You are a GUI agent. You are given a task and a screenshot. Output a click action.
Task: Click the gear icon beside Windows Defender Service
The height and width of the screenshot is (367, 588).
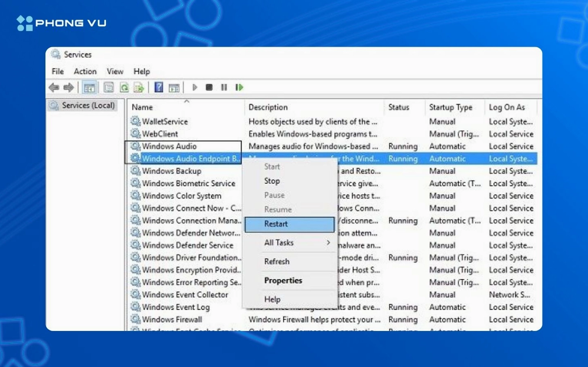tap(136, 245)
